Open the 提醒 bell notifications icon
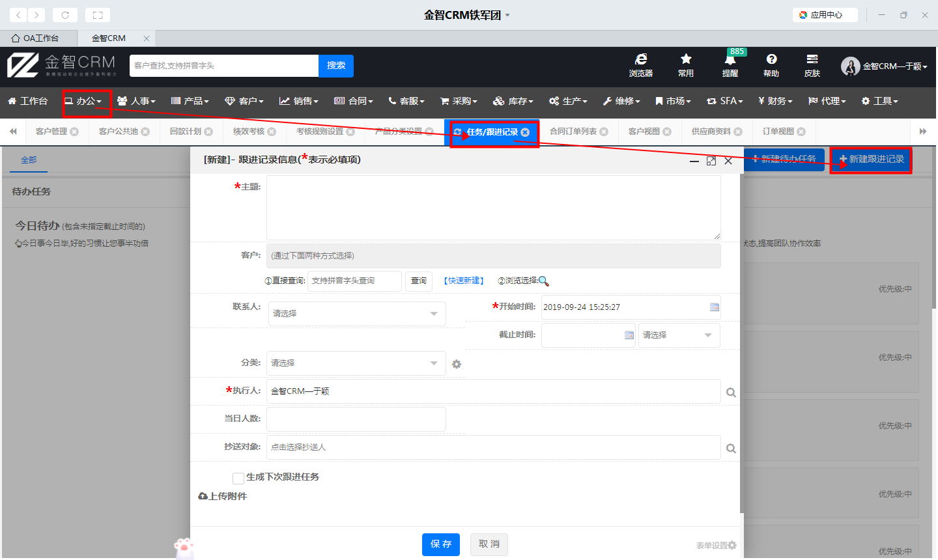The width and height of the screenshot is (938, 560). 730,65
